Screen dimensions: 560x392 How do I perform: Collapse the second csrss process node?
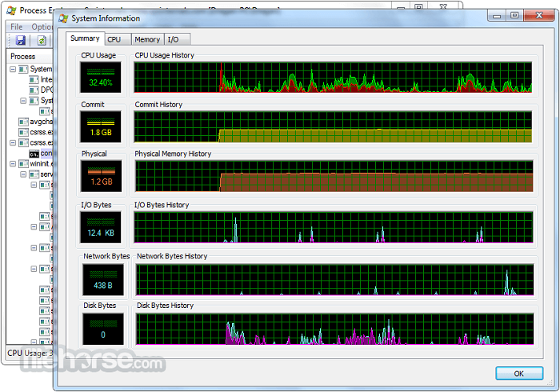(x=14, y=143)
